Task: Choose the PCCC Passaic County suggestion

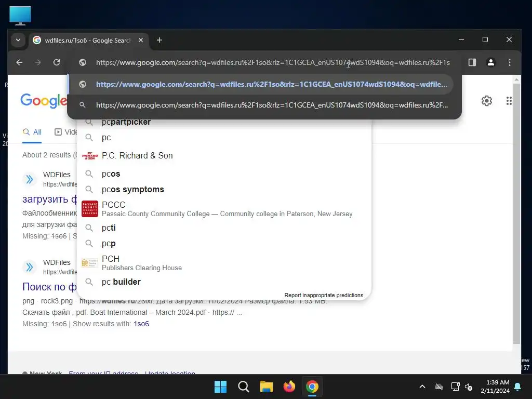Action: (x=224, y=209)
